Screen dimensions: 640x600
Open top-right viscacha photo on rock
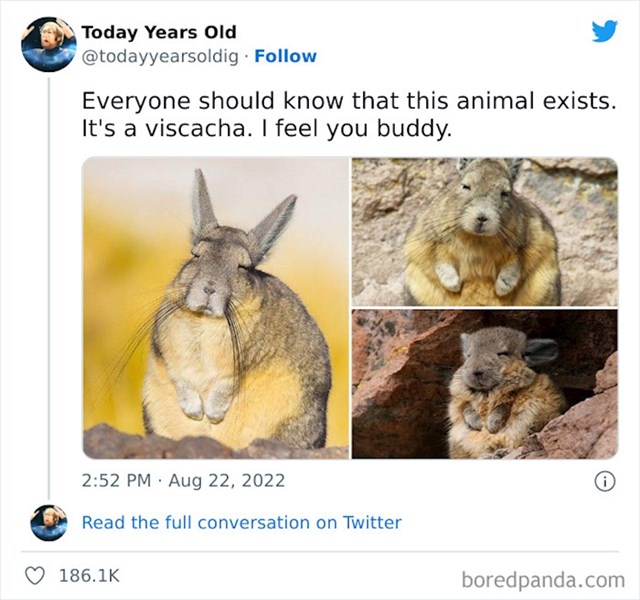click(485, 231)
